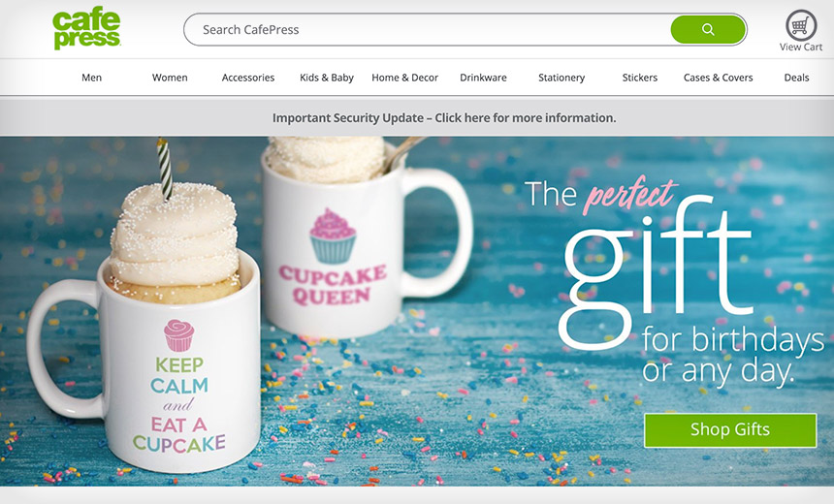
Task: Focus the Search CafePress field
Action: 427,30
